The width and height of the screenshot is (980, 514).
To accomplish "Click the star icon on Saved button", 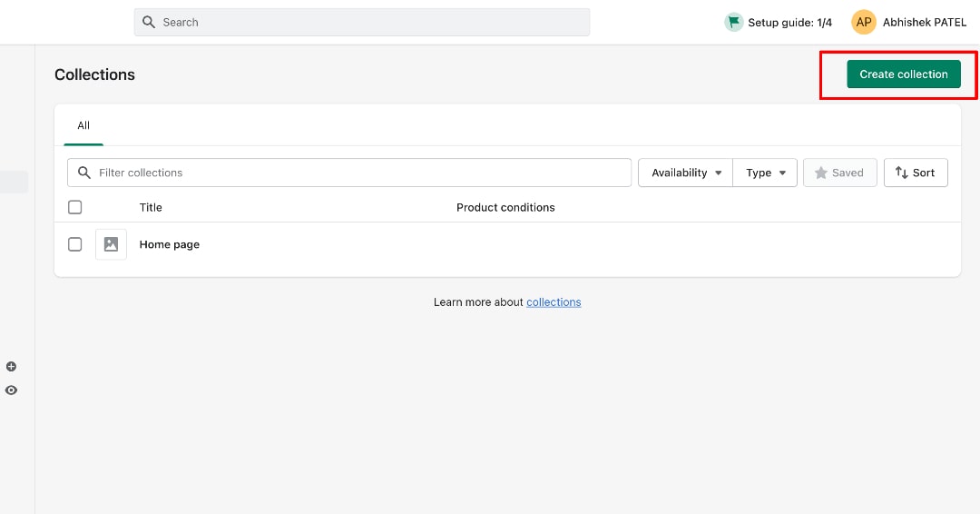I will [820, 173].
